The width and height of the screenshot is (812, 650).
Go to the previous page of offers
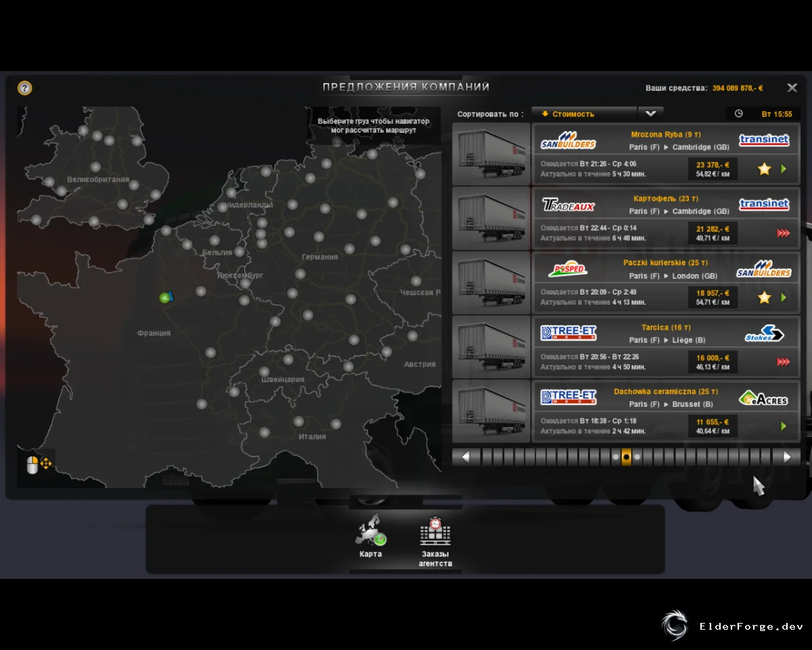pyautogui.click(x=466, y=457)
